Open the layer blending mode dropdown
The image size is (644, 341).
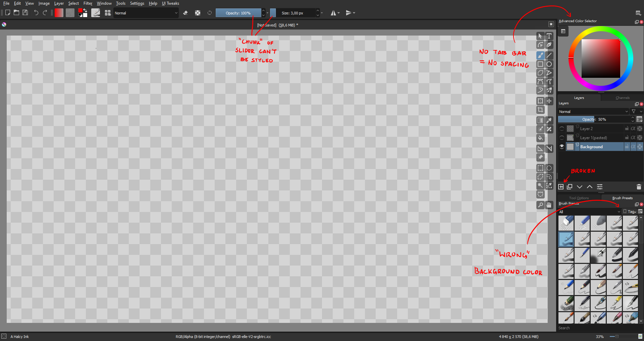[593, 111]
